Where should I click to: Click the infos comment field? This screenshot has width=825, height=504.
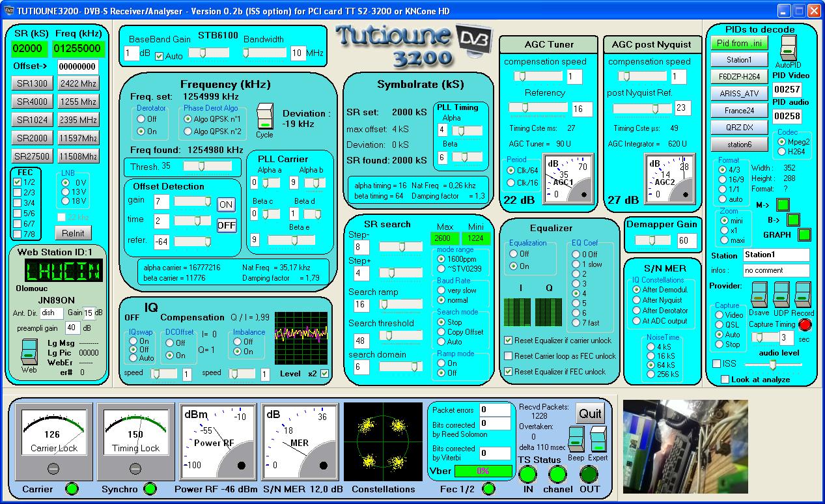(x=776, y=270)
